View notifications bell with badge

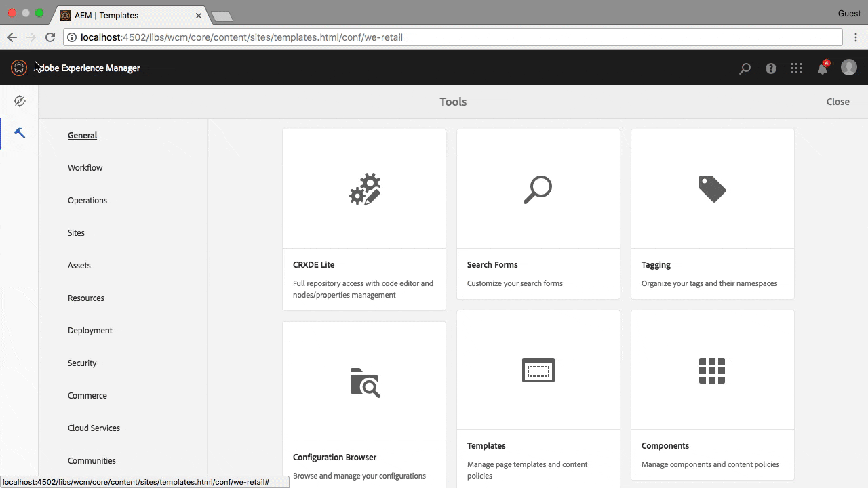pos(823,67)
